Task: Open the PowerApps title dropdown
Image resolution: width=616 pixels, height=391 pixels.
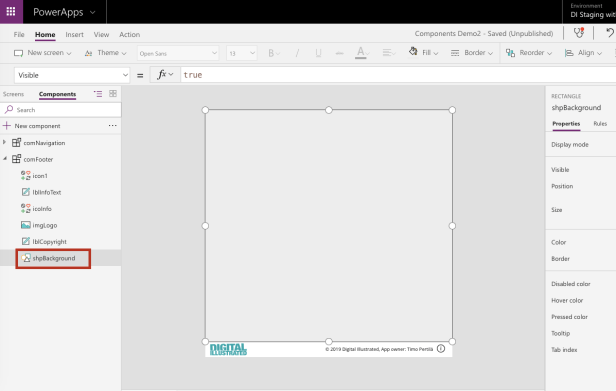Action: point(64,12)
